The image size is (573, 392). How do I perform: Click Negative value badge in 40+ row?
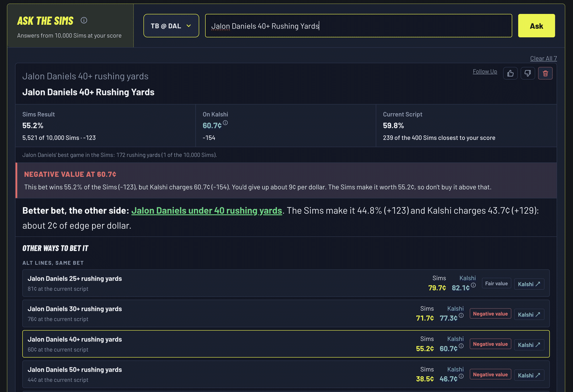click(x=490, y=344)
